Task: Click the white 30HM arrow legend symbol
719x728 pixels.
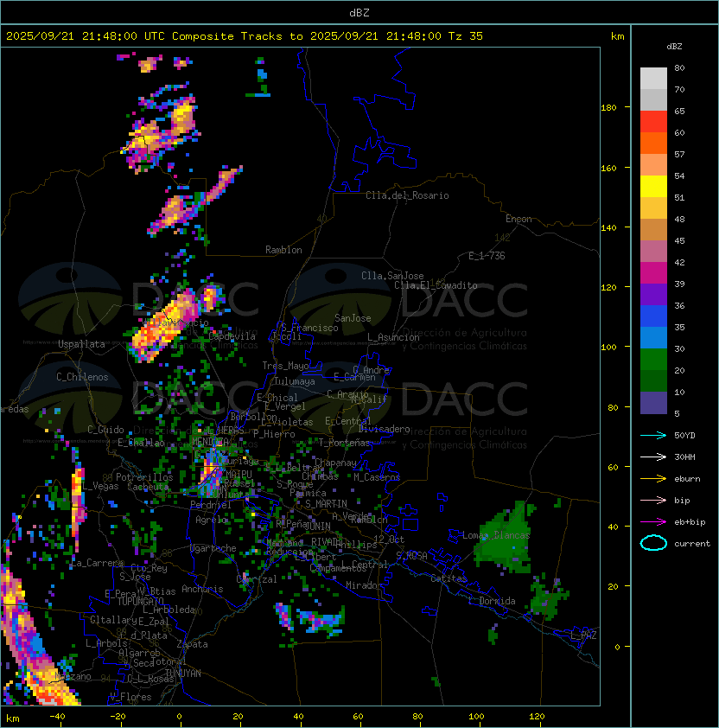Action: pyautogui.click(x=653, y=457)
